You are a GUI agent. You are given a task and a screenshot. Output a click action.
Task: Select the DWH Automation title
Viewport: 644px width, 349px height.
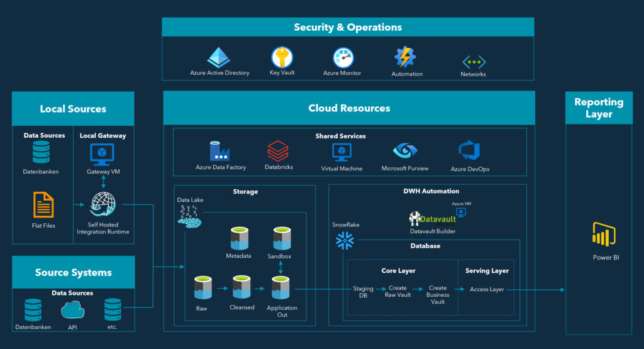(431, 191)
